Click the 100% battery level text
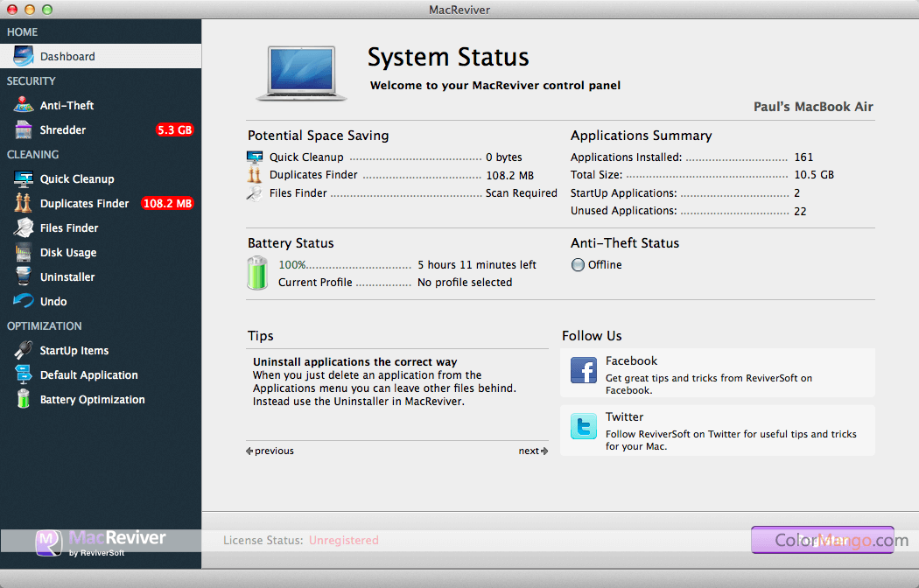Image resolution: width=919 pixels, height=588 pixels. [292, 265]
